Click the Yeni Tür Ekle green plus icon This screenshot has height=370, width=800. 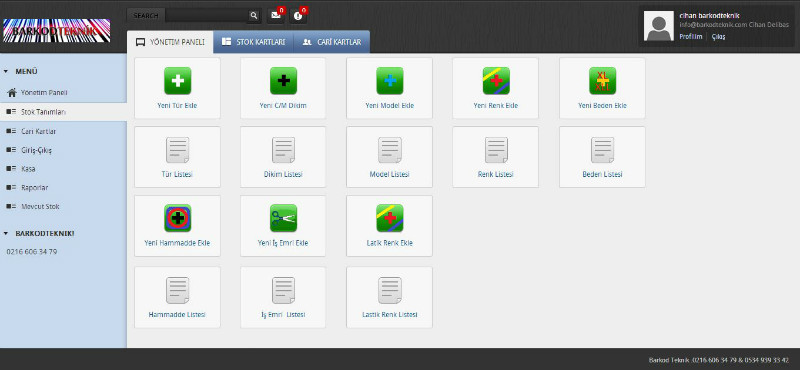[178, 81]
